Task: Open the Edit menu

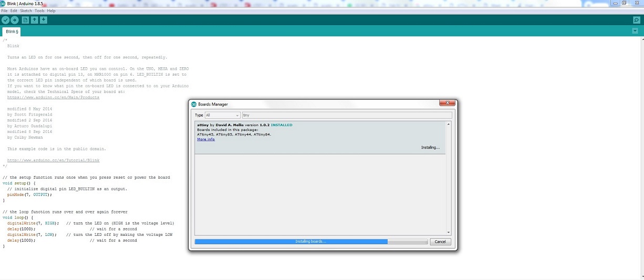Action: [x=14, y=11]
